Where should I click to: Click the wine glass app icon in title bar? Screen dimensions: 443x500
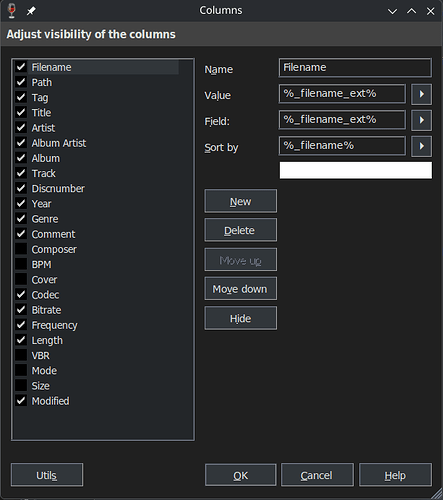(x=12, y=11)
